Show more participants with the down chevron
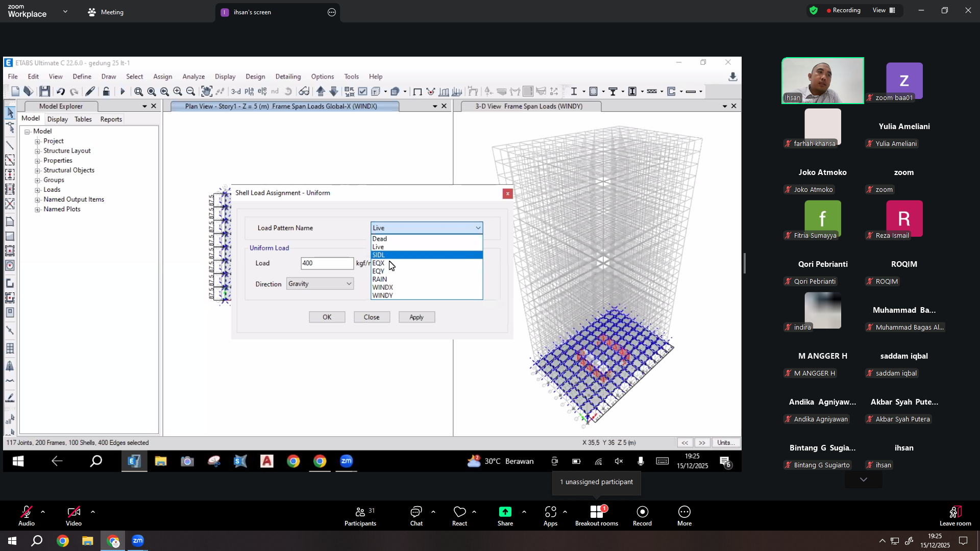Screen dimensions: 980x551 tap(864, 480)
